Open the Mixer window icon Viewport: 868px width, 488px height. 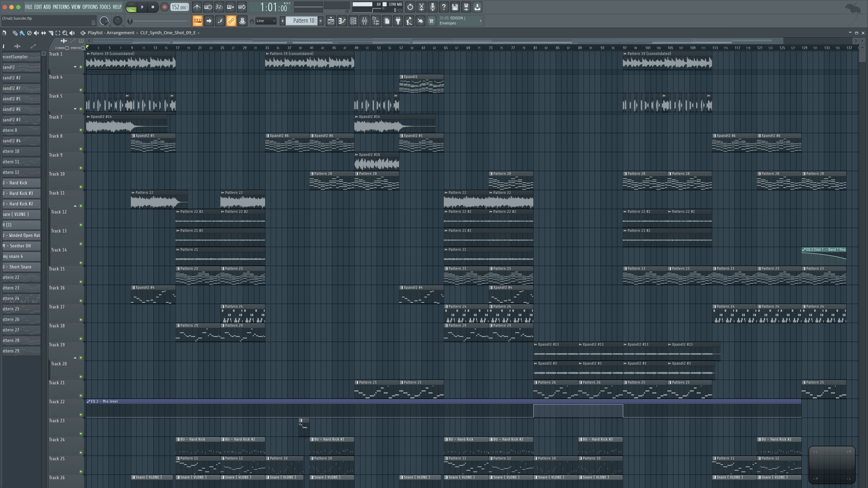pyautogui.click(x=364, y=21)
